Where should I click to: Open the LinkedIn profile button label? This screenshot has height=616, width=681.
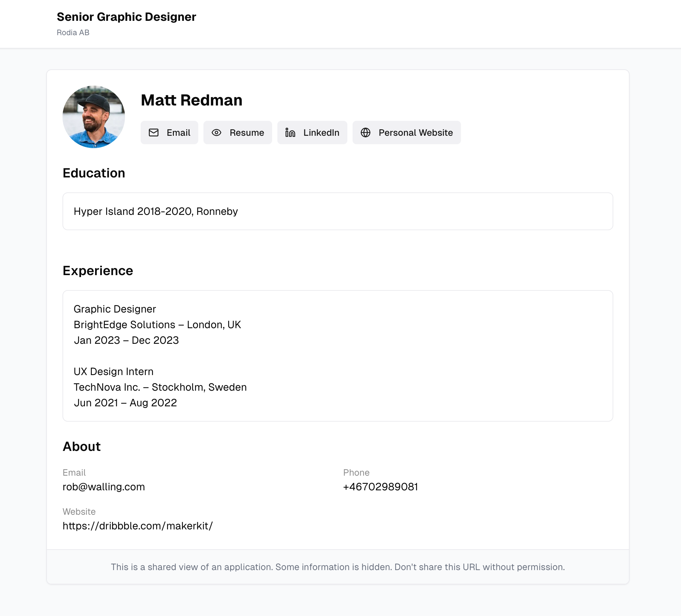point(321,133)
